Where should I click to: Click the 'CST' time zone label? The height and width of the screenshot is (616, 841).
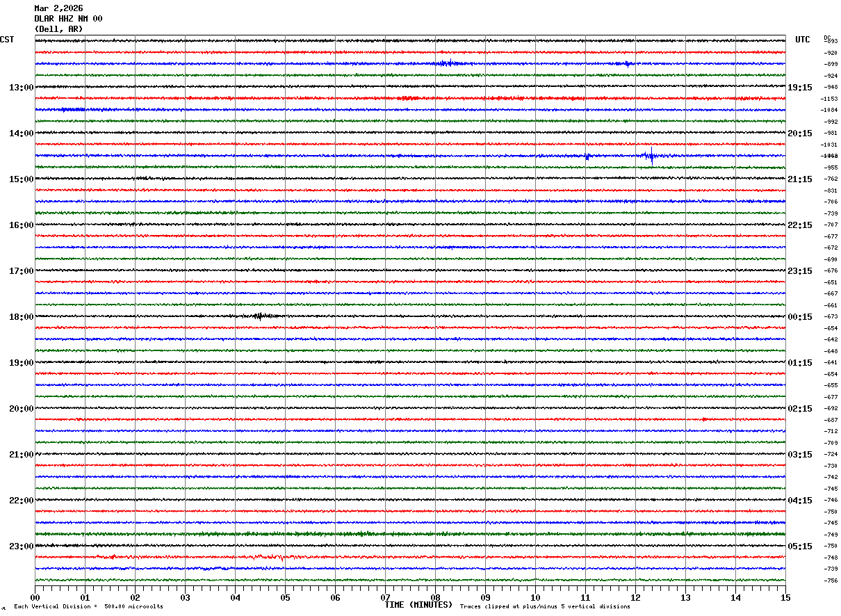[7, 40]
